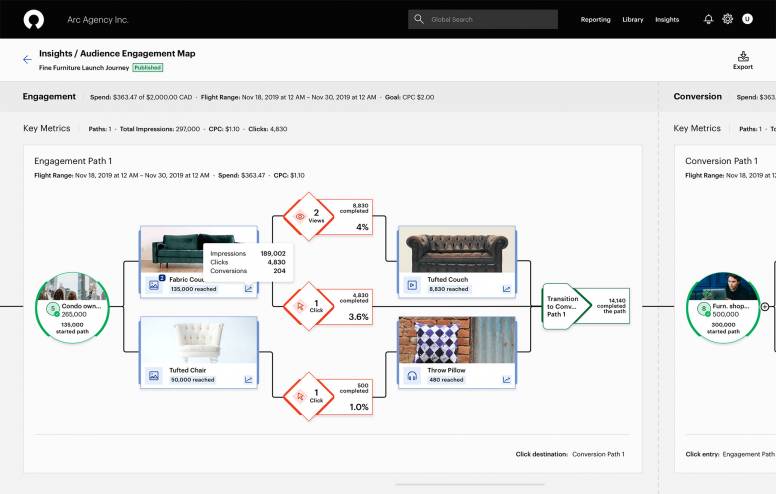Open the notifications bell

coord(708,19)
